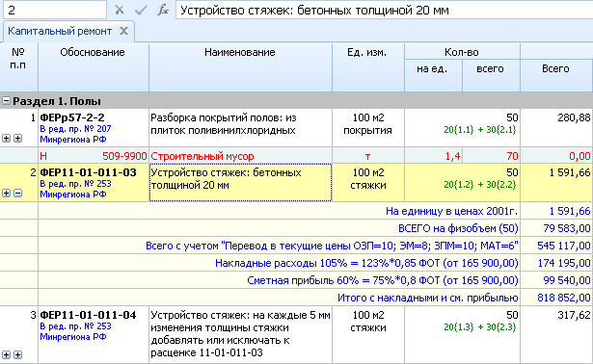
Task: Click formula 20{1.2} + 30{2.2}
Action: point(480,185)
